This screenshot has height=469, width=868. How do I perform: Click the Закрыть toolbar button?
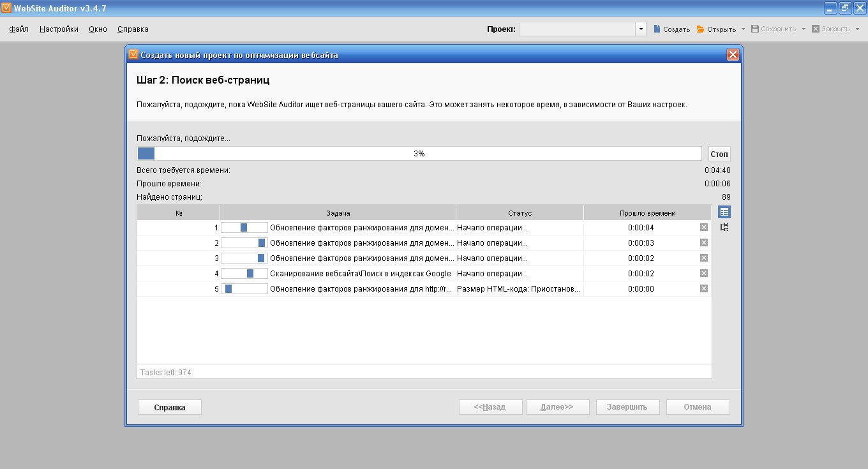(830, 29)
